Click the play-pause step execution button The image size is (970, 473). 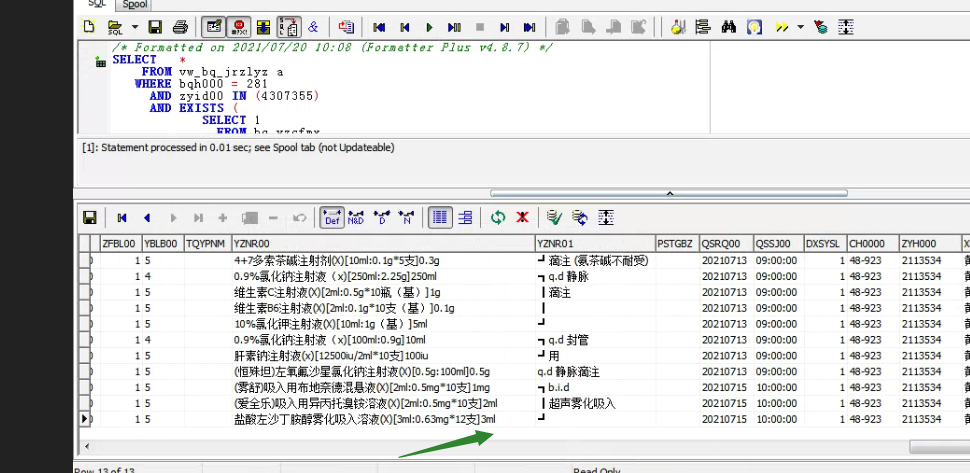coord(454,27)
